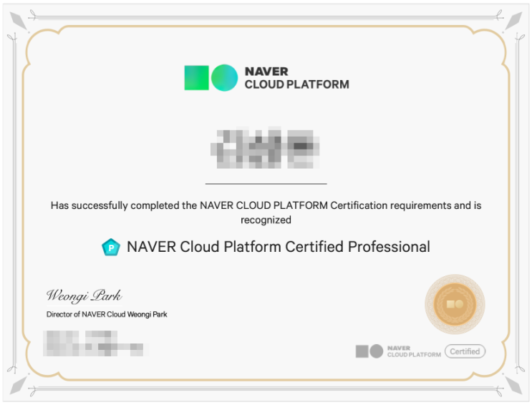532x405 pixels.
Task: Click the teal pentagon P badge icon
Action: pyautogui.click(x=111, y=248)
